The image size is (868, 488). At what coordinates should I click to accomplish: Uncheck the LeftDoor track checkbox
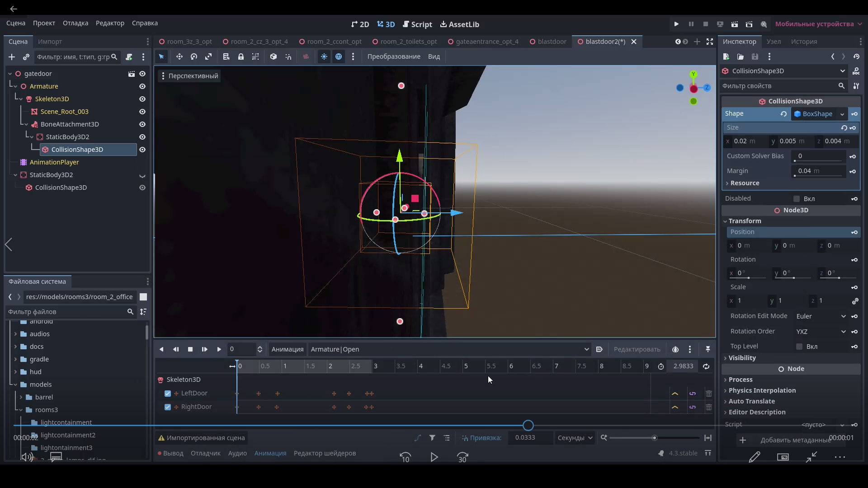(168, 394)
